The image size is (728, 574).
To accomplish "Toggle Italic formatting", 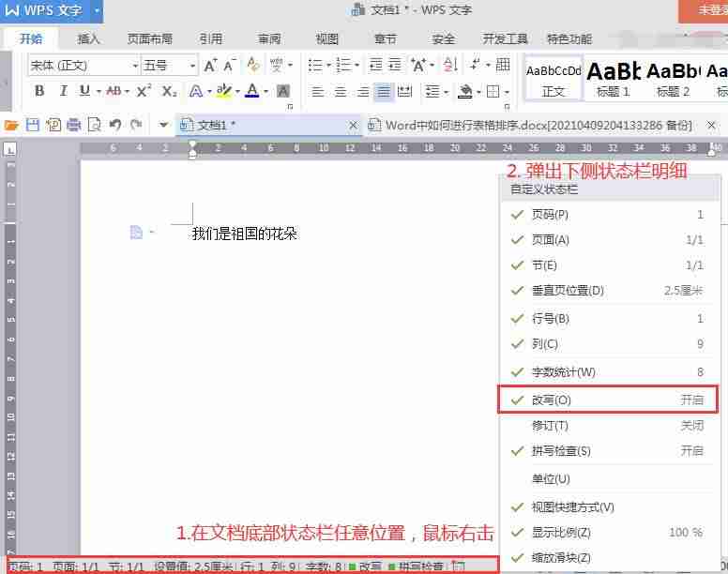I will pyautogui.click(x=63, y=91).
